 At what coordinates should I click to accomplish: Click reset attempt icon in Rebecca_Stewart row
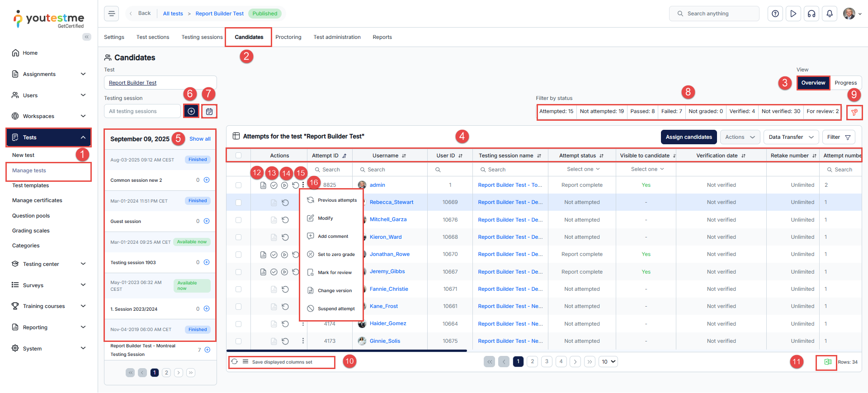pos(285,203)
